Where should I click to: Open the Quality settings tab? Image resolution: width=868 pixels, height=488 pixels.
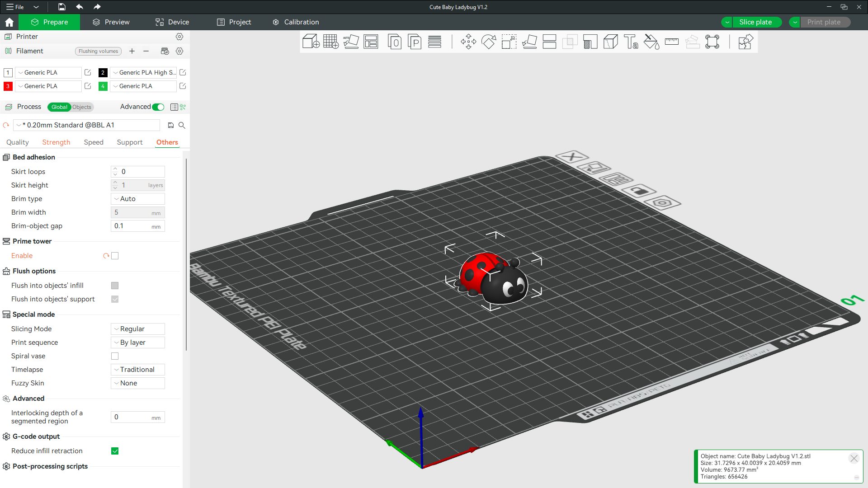pos(18,142)
